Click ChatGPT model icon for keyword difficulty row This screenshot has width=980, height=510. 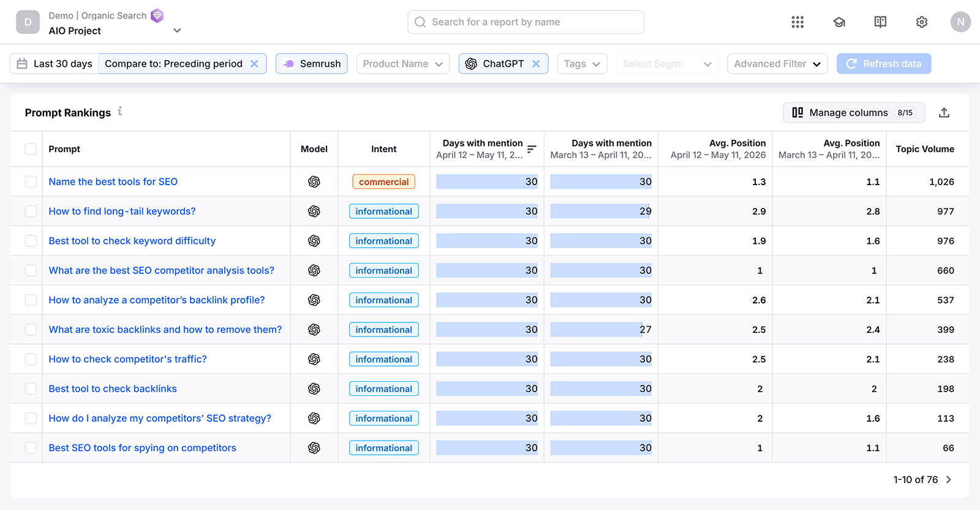[x=314, y=241]
